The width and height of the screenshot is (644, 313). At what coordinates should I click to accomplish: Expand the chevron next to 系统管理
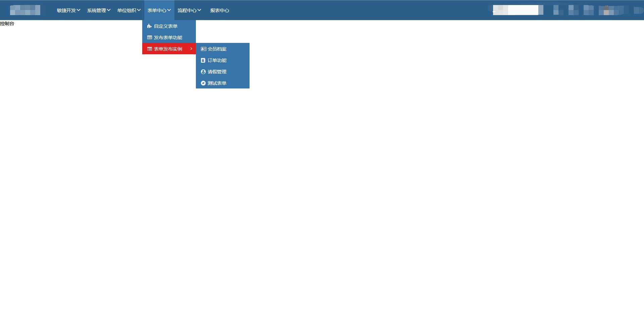coord(109,10)
